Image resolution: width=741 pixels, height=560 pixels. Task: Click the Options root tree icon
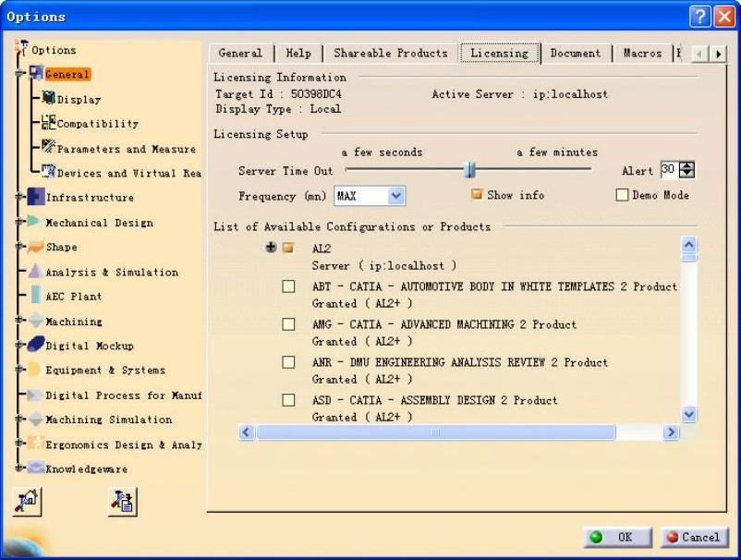[x=21, y=48]
